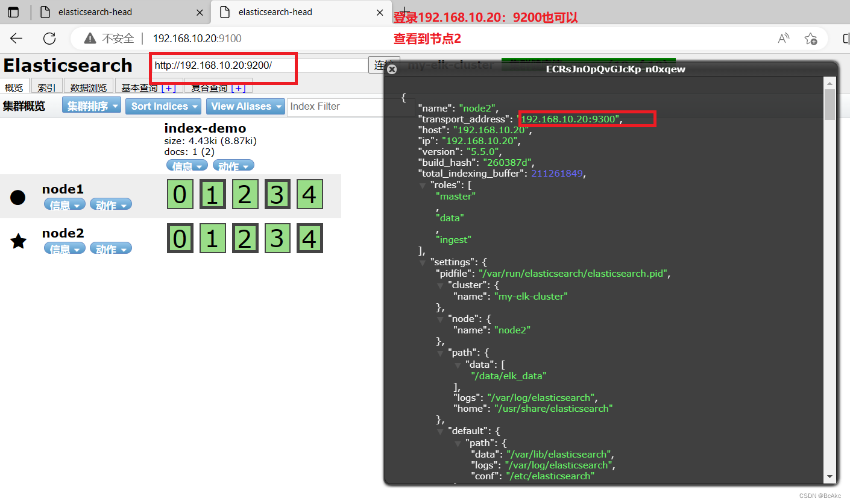This screenshot has height=504, width=850.
Task: Click the "5.5.0" version value
Action: (x=482, y=152)
